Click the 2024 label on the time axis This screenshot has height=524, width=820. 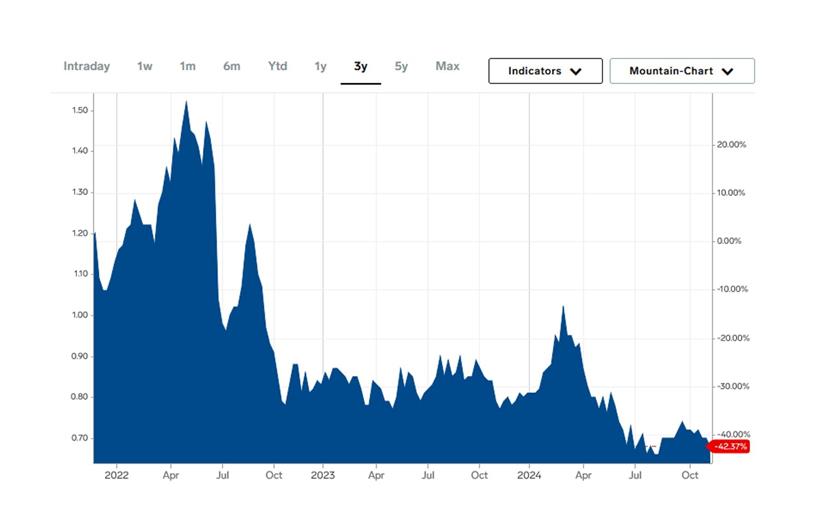530,476
